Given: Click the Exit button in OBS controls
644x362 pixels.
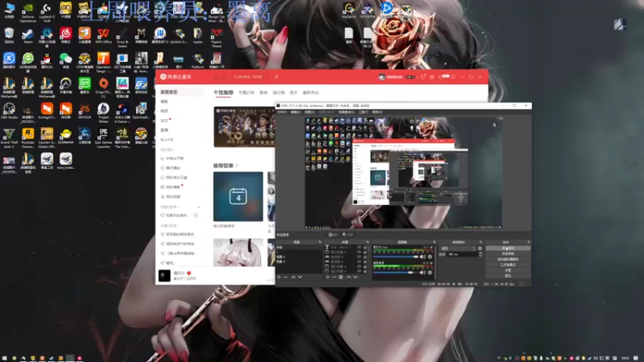Looking at the screenshot, I should [508, 275].
